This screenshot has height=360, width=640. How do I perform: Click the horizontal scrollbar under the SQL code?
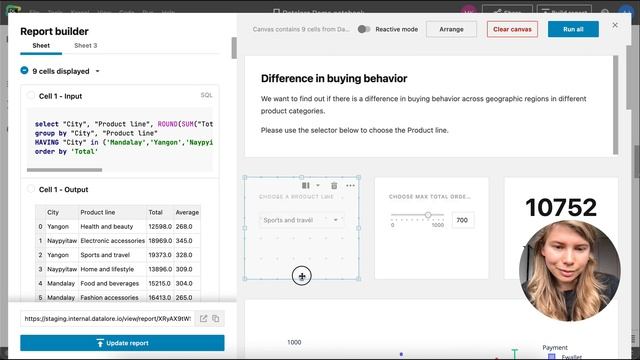point(64,170)
